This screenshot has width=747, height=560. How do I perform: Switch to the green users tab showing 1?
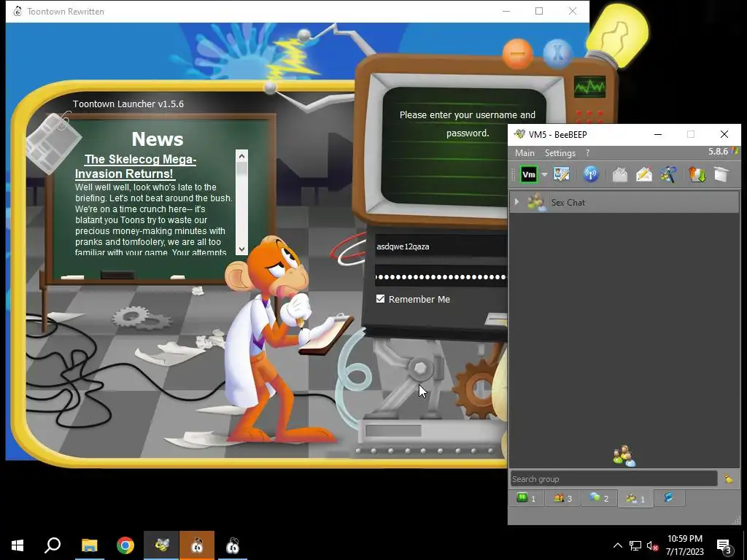527,498
